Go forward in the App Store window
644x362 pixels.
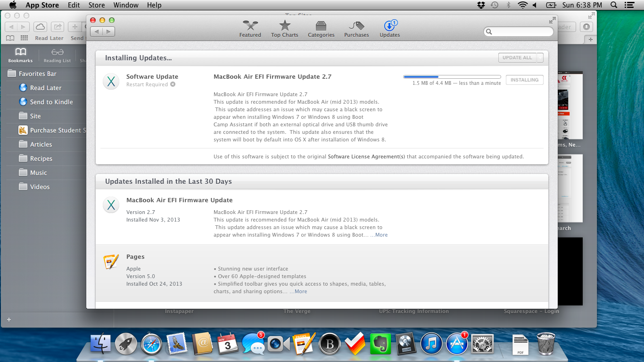coord(109,32)
